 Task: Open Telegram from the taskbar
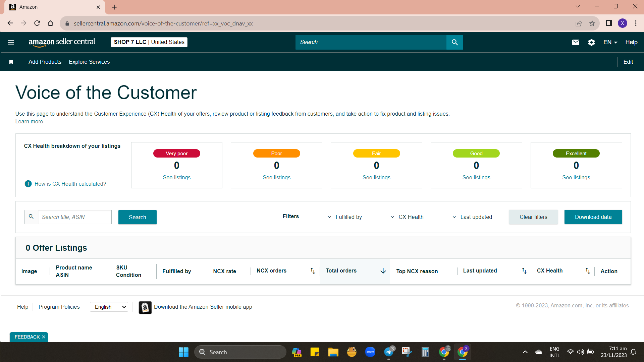(x=389, y=352)
